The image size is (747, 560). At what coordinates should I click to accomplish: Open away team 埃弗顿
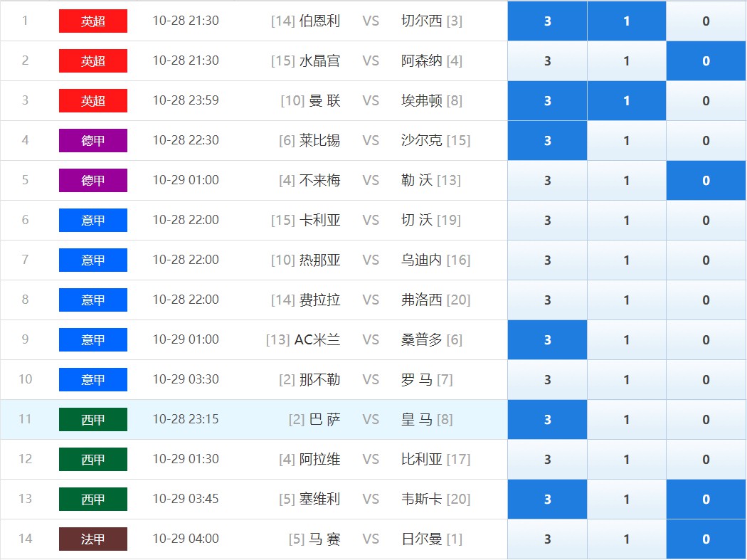click(422, 100)
